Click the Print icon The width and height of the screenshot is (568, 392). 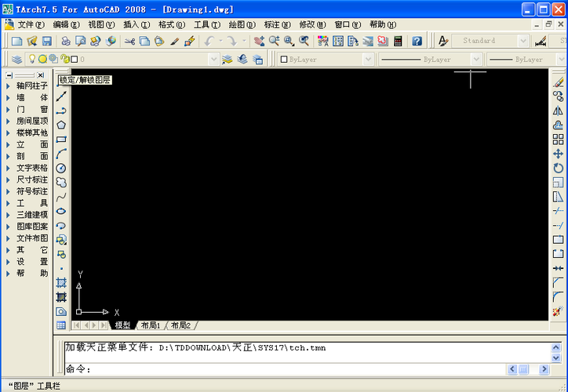pos(66,41)
